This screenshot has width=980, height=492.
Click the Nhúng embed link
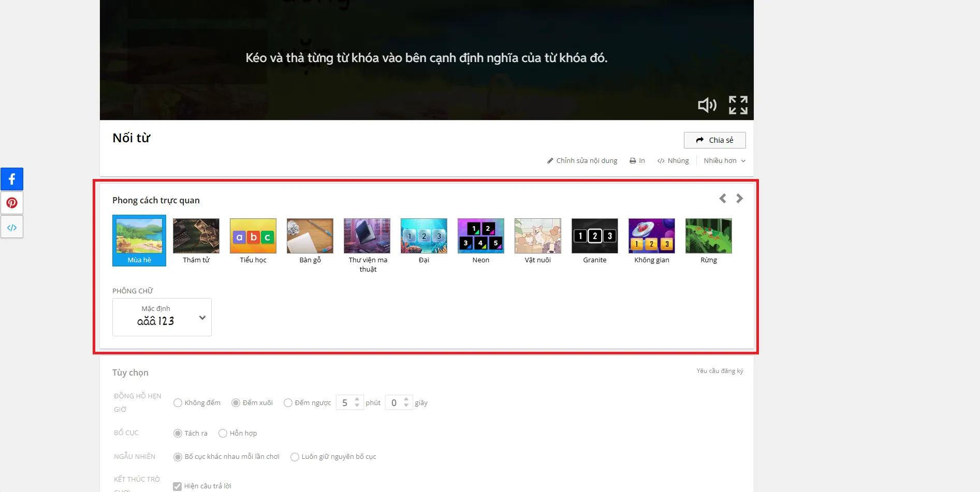(x=673, y=161)
